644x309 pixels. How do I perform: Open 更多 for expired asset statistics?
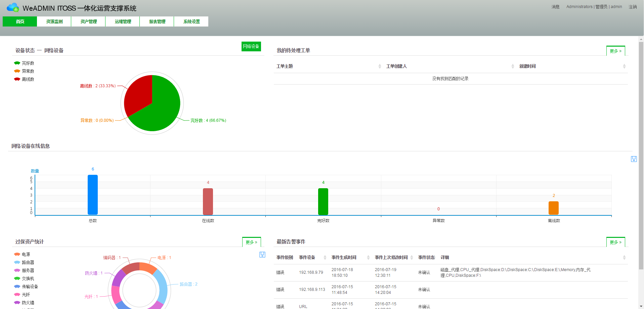[252, 242]
